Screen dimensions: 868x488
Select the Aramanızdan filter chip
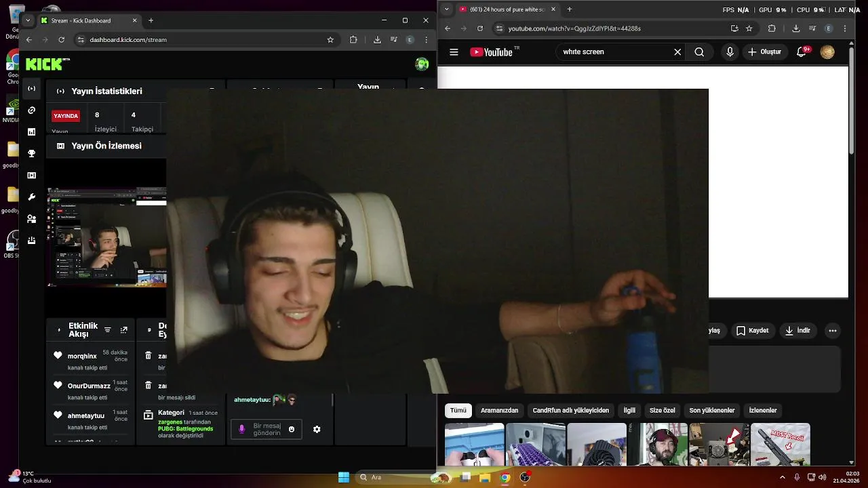500,410
